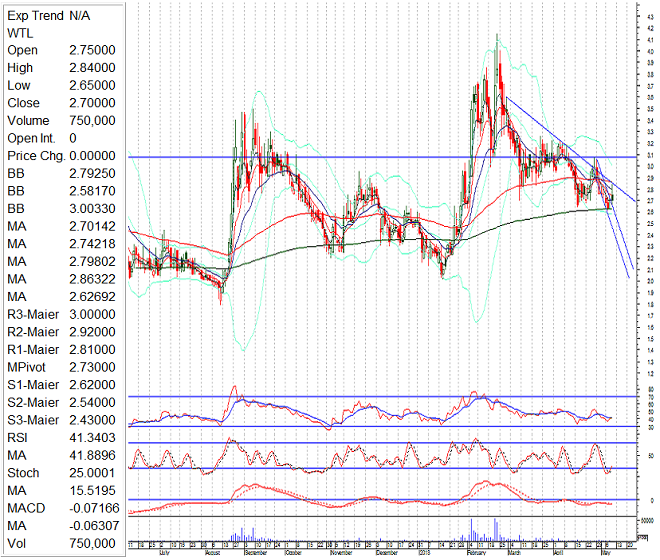Click the R3-Maier resistance level row
660x560 pixels.
tap(60, 314)
